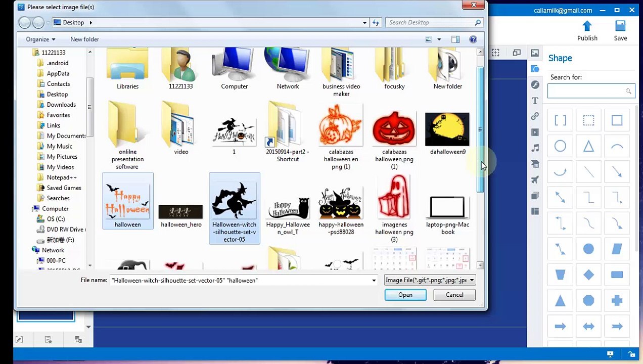Open the video insert sidebar icon
This screenshot has width=643, height=364.
point(535,132)
